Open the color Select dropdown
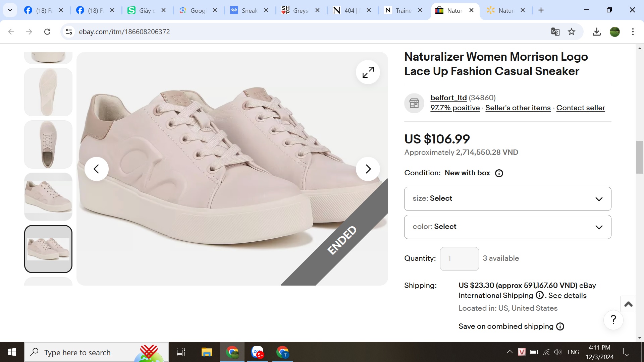Screen dimensions: 644x362 click(x=507, y=227)
